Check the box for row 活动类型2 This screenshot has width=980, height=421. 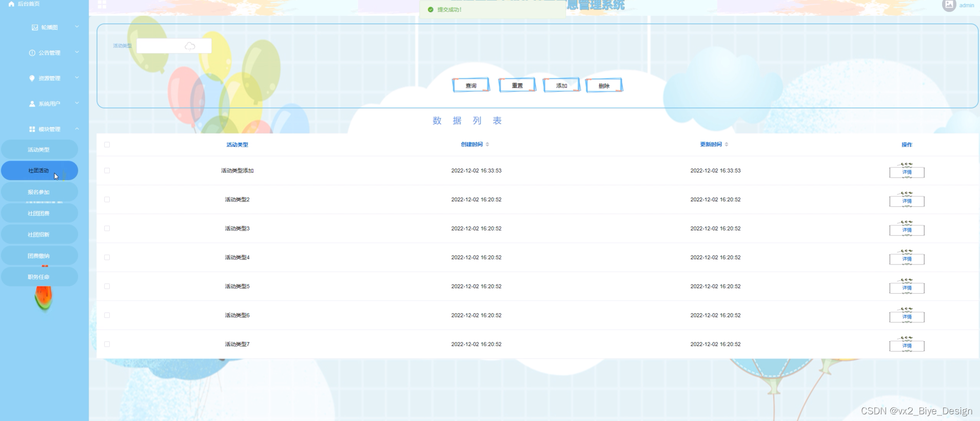tap(107, 199)
